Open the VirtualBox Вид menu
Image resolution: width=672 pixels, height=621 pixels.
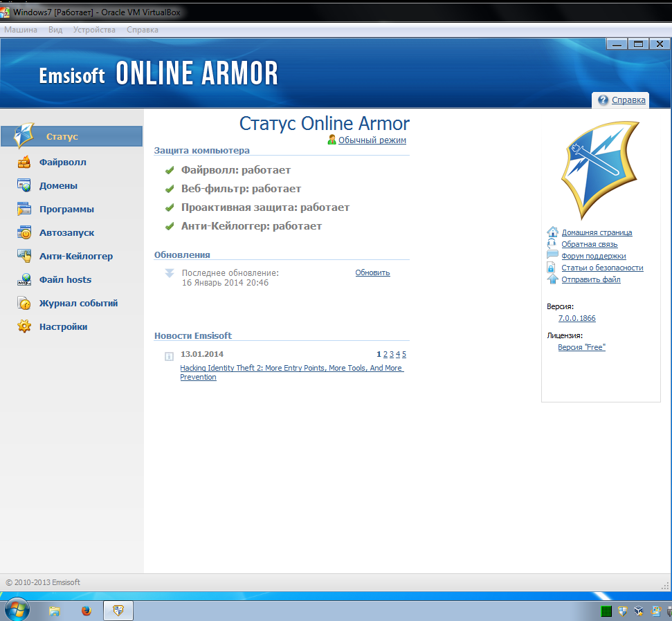[55, 30]
